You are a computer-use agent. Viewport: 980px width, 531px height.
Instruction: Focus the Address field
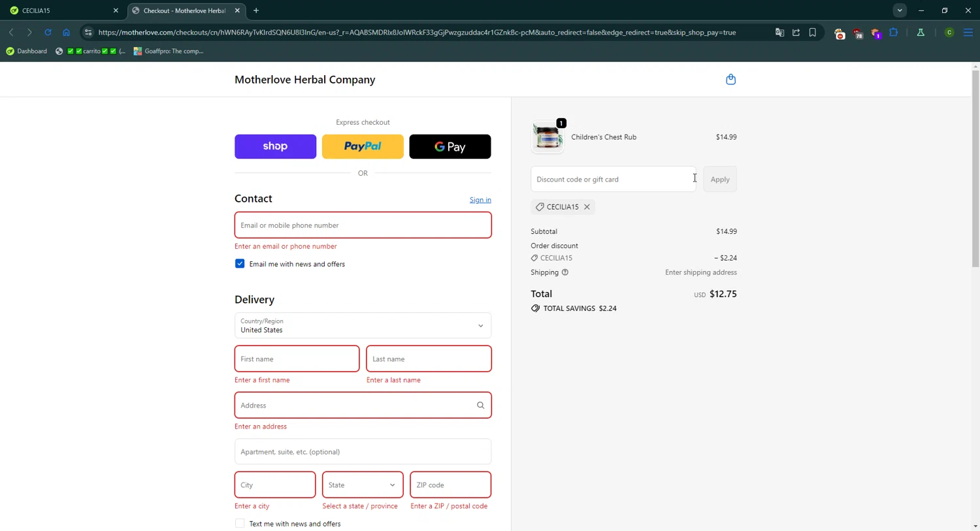[x=363, y=406]
